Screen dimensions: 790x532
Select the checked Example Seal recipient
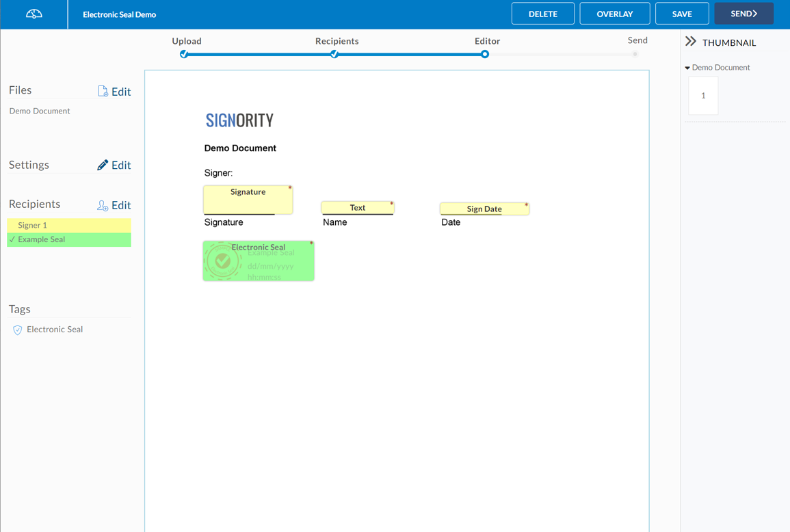pos(68,239)
